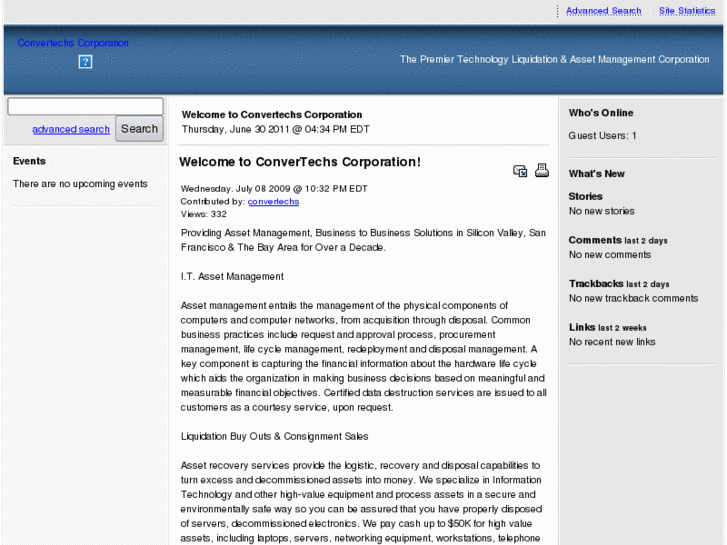
Task: Open Advanced Search in the top bar
Action: point(603,11)
